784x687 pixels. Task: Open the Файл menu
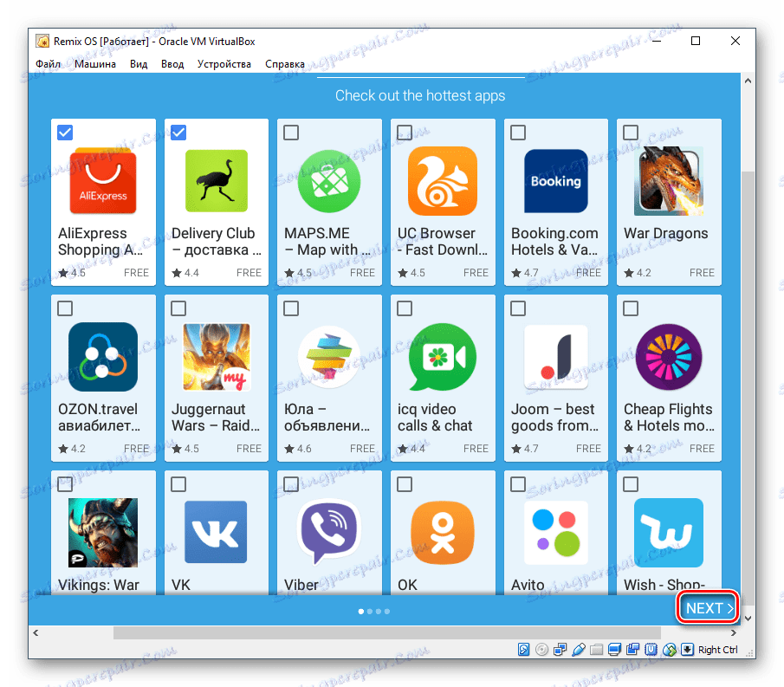tap(48, 64)
